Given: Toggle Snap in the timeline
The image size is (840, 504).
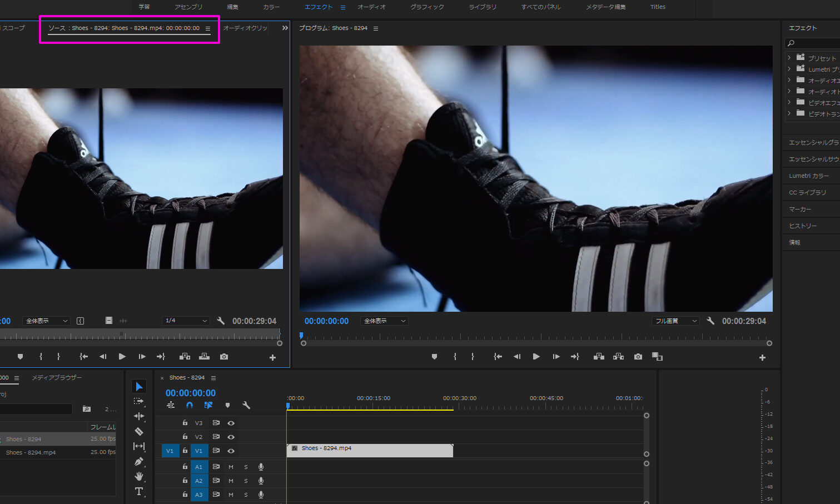Looking at the screenshot, I should coord(190,406).
